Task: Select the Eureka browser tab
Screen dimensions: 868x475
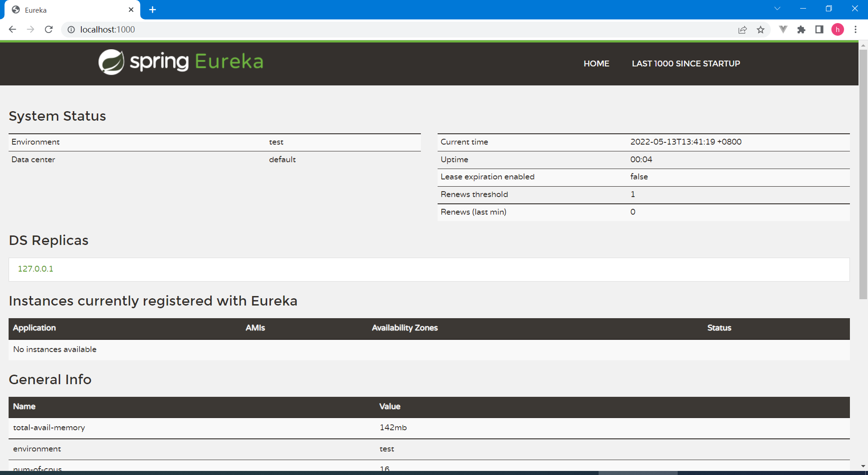Action: pyautogui.click(x=72, y=10)
